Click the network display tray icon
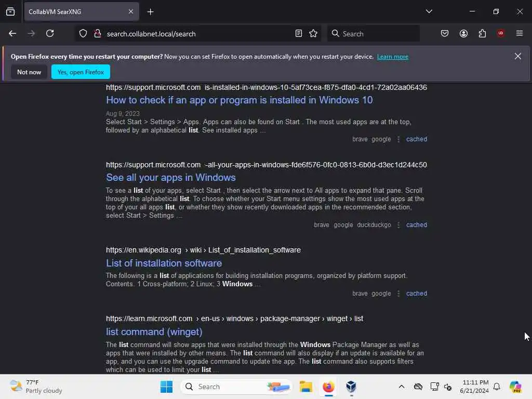Viewport: 532px width, 399px height. click(434, 387)
